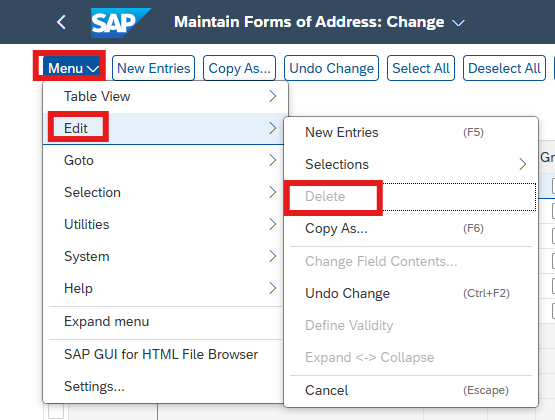Open the Goto submenu
Viewport: 555px width, 420px height.
click(x=166, y=160)
